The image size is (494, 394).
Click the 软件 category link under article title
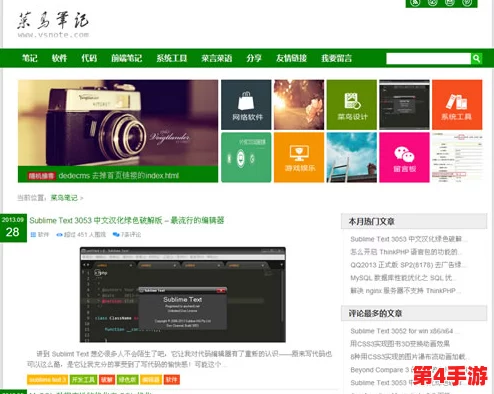[43, 235]
